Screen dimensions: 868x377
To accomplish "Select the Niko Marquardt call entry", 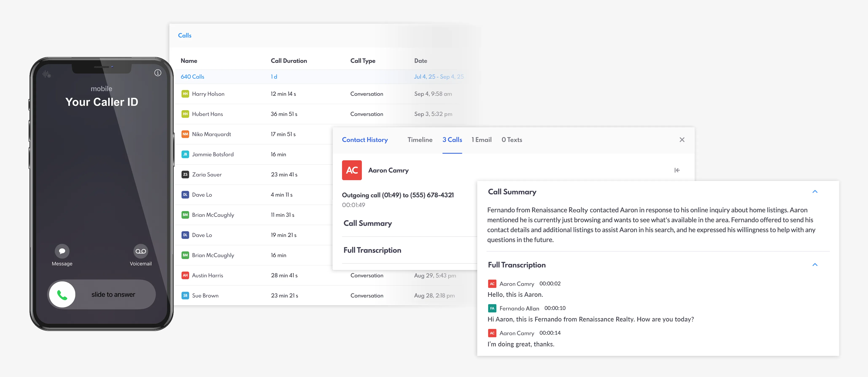I will coord(211,134).
